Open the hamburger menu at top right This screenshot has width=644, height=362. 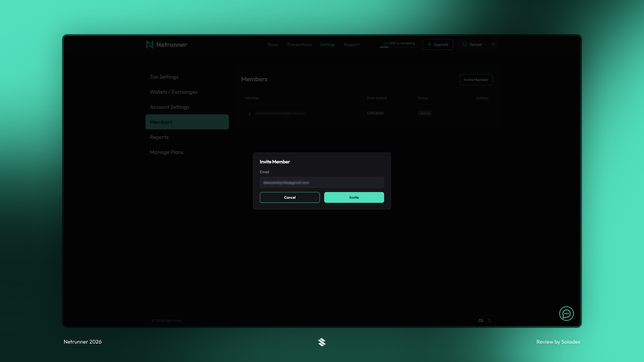point(493,44)
